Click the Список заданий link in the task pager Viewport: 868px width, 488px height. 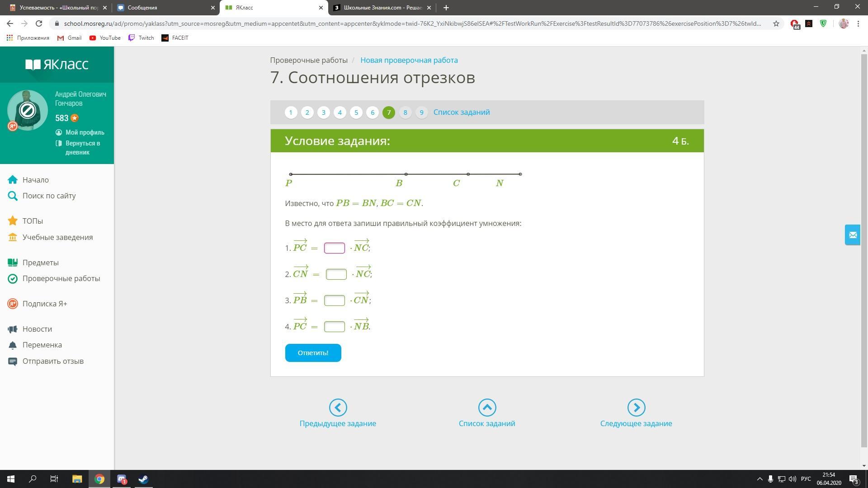click(461, 113)
